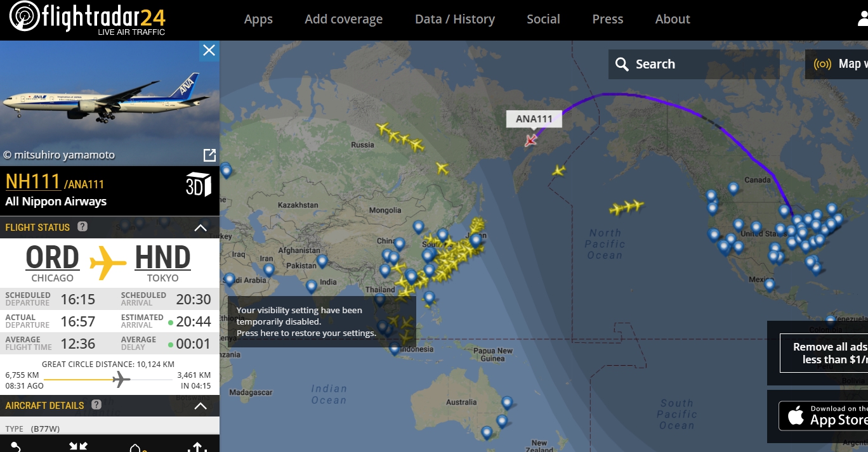Click the ANA111 map label
The height and width of the screenshot is (452, 868).
point(534,119)
